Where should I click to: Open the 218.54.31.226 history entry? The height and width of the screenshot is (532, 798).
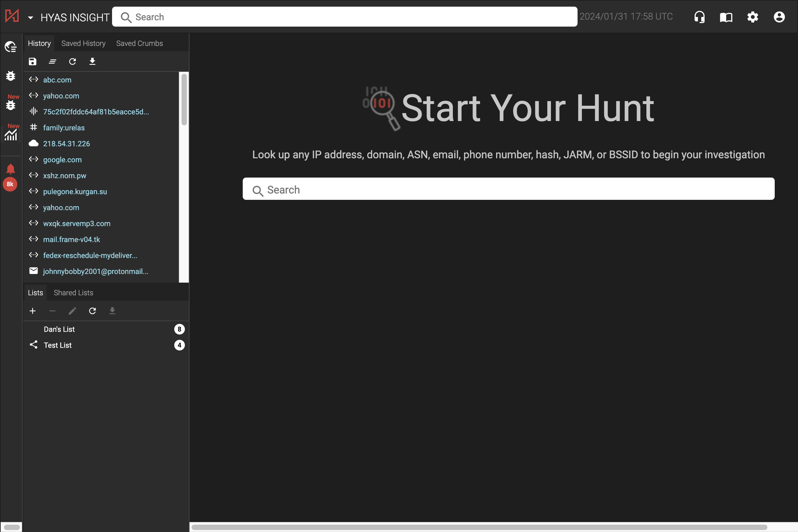[x=66, y=144]
